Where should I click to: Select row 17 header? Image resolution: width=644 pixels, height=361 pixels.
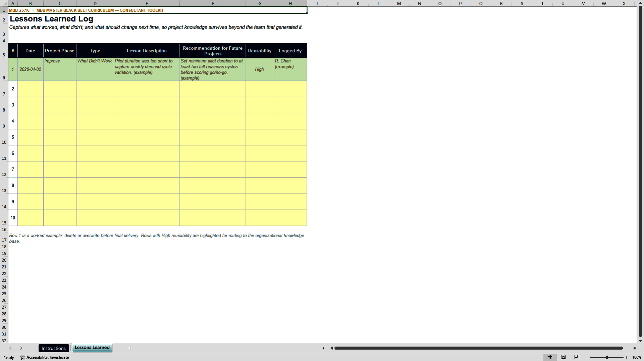(x=4, y=238)
